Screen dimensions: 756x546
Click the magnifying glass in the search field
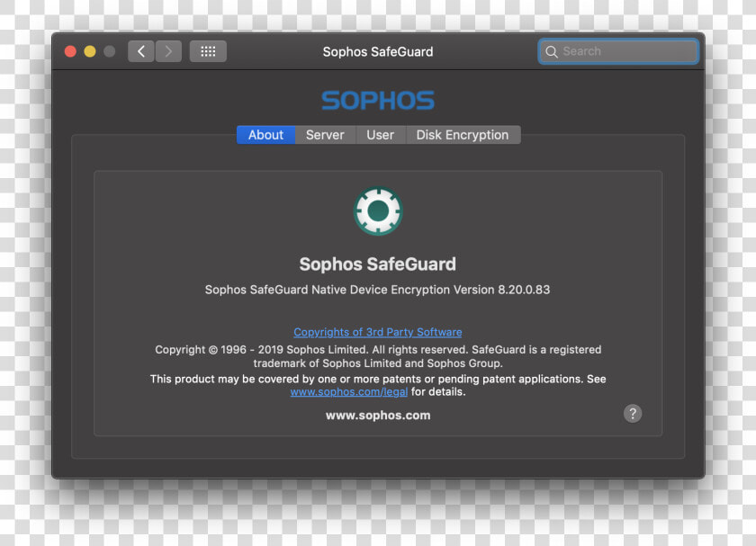552,51
